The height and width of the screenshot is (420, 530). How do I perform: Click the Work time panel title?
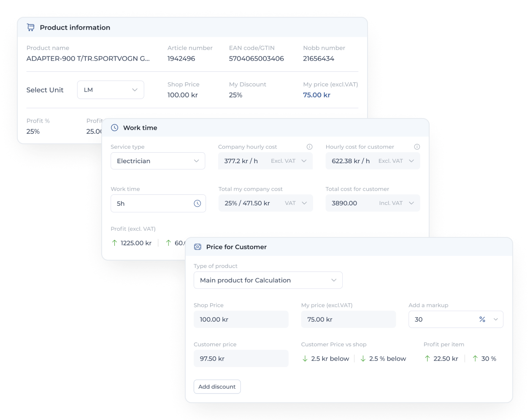click(140, 128)
